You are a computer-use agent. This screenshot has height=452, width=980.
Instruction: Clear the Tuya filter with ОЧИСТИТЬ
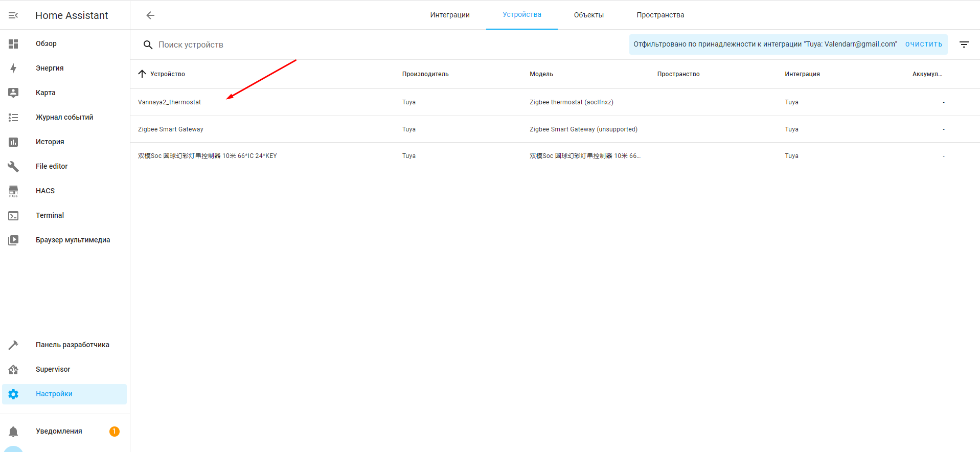(923, 44)
